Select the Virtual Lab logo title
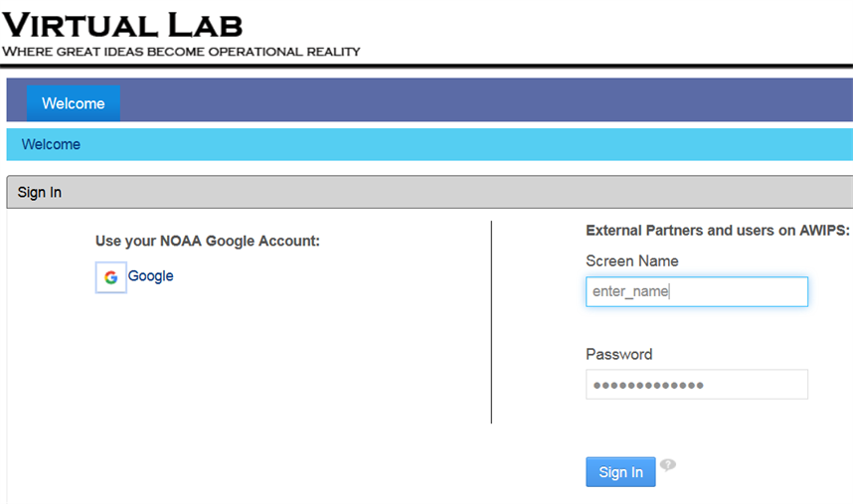Viewport: 853px width, 504px height. click(122, 26)
